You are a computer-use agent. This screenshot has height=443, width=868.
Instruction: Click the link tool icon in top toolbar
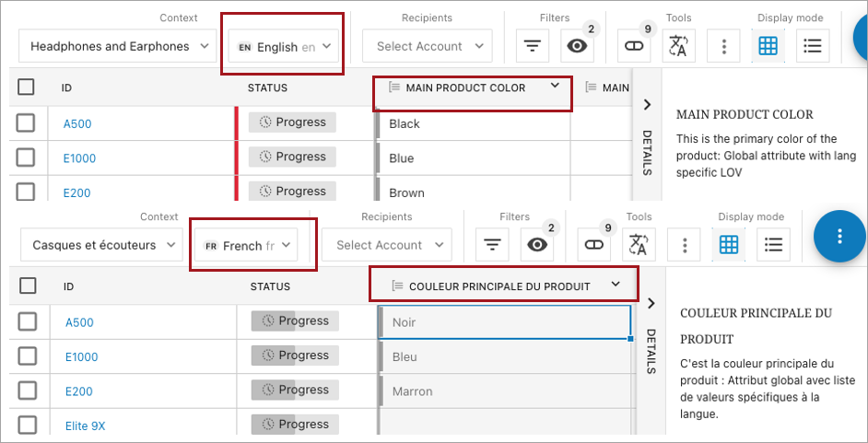click(633, 45)
